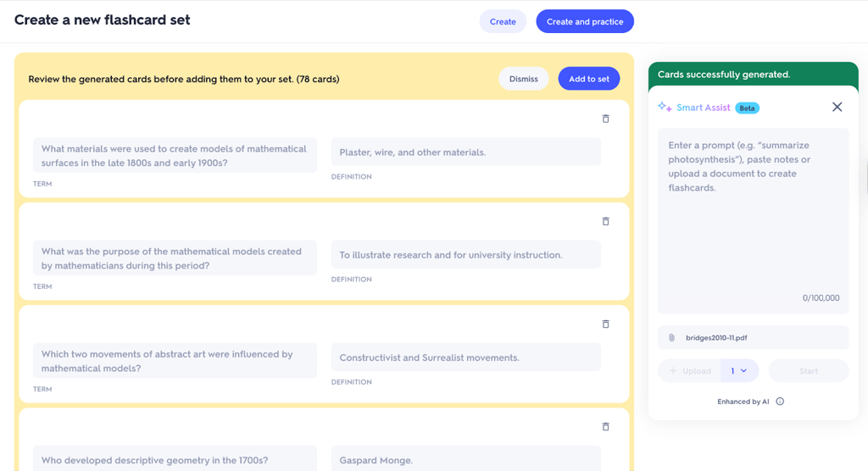This screenshot has height=471, width=868.
Task: Click the bridges2010-11.pdf file name
Action: coord(716,338)
